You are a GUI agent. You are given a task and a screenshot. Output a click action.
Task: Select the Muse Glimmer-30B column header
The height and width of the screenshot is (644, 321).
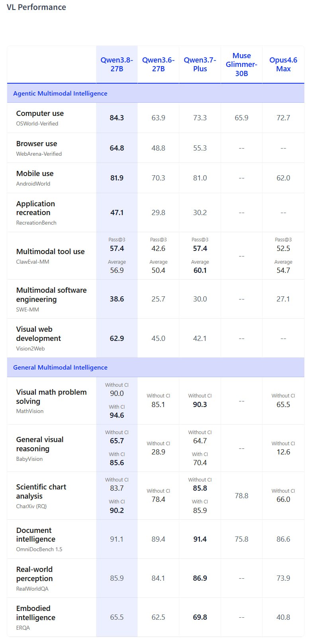[x=241, y=65]
